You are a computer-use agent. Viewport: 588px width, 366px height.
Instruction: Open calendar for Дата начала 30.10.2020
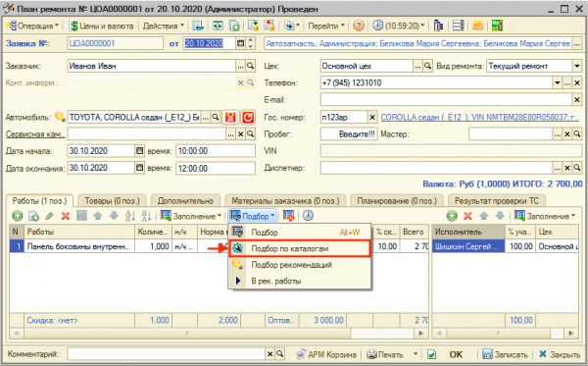[139, 151]
